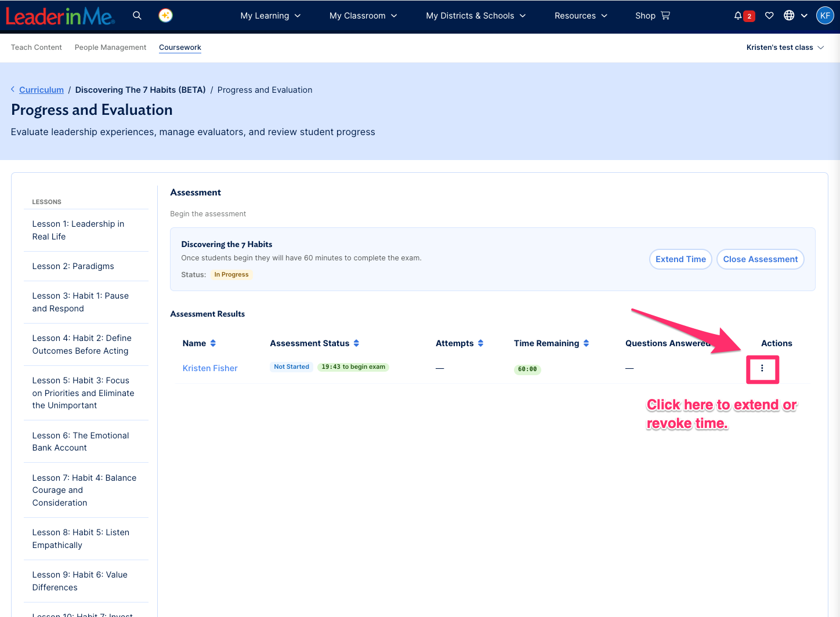840x617 pixels.
Task: Select Lesson 3: Habit 1 Pause and Respond
Action: [86, 302]
